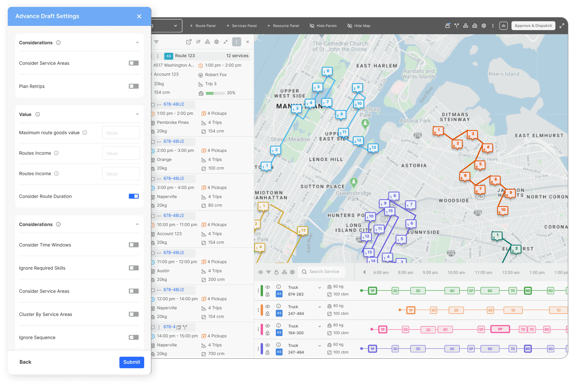The width and height of the screenshot is (588, 386).
Task: Click orange map marker 10
Action: (503, 210)
